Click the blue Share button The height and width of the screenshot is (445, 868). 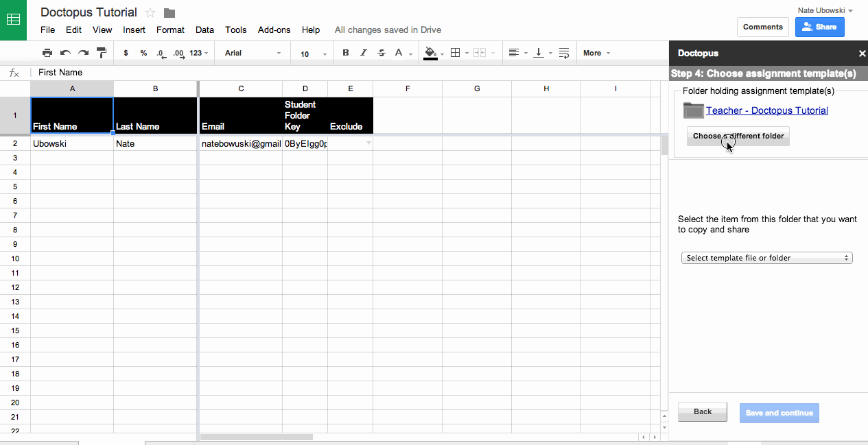819,27
